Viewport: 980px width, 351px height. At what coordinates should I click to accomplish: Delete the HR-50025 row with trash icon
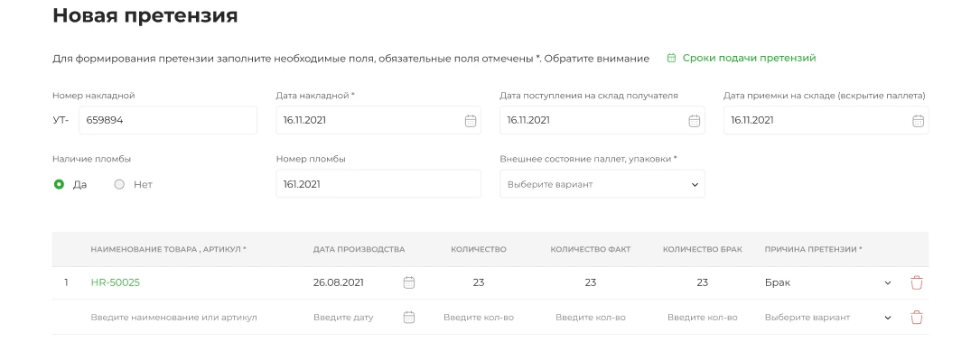[x=917, y=282]
